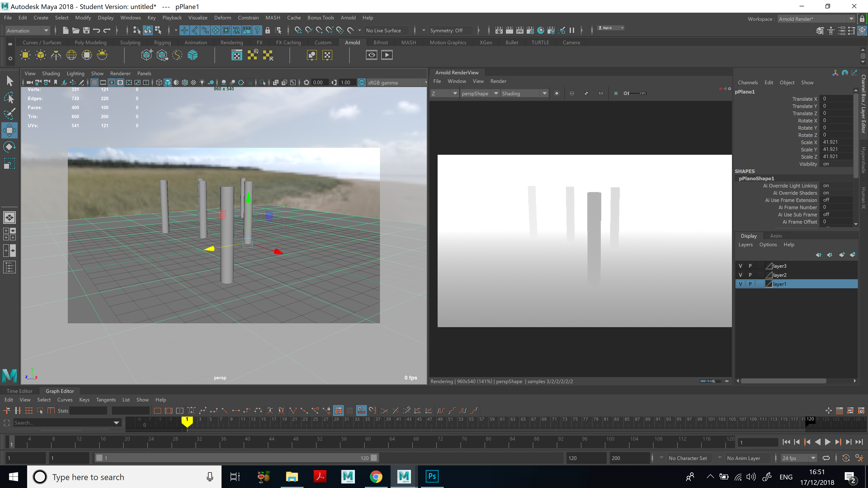Switch to the Time Editor tab
This screenshot has width=868, height=488.
(x=19, y=391)
